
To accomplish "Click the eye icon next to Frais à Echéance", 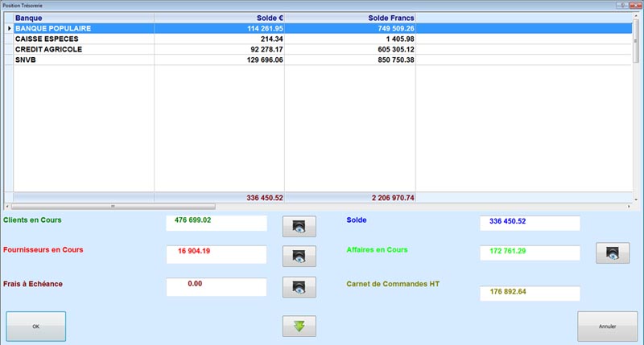I will click(299, 287).
